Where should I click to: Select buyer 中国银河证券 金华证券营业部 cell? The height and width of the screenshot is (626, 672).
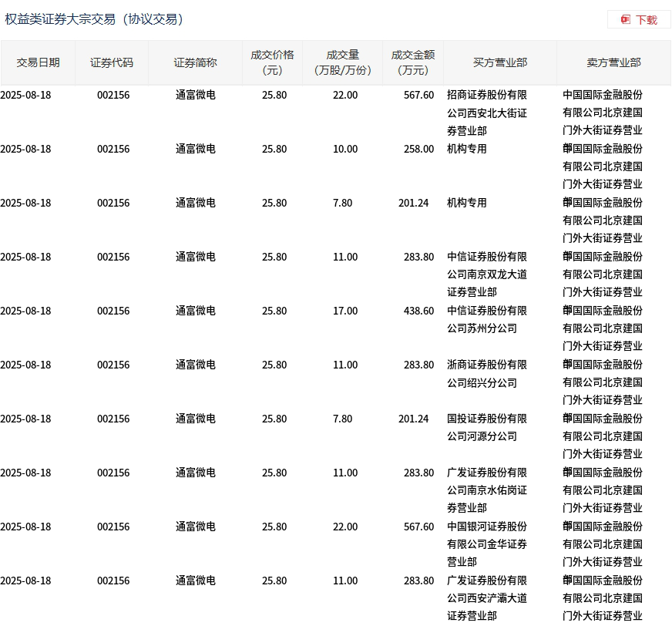[487, 544]
